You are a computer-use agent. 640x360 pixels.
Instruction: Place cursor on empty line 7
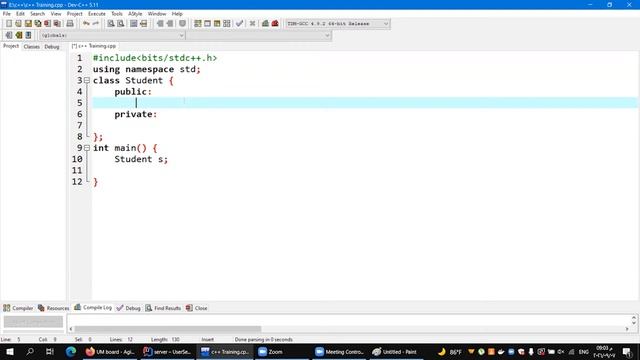363,125
